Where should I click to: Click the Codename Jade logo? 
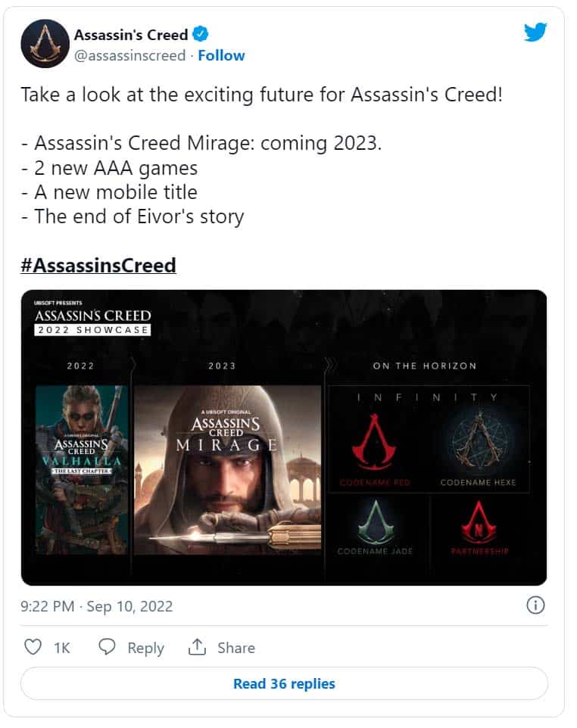(x=376, y=521)
